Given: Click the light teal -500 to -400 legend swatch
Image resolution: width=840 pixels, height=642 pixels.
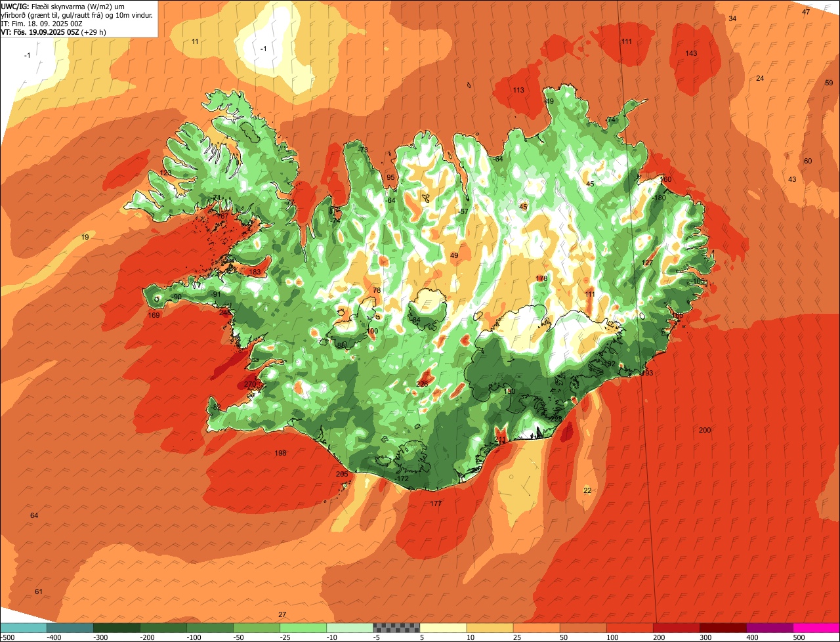Looking at the screenshot, I should (24, 628).
